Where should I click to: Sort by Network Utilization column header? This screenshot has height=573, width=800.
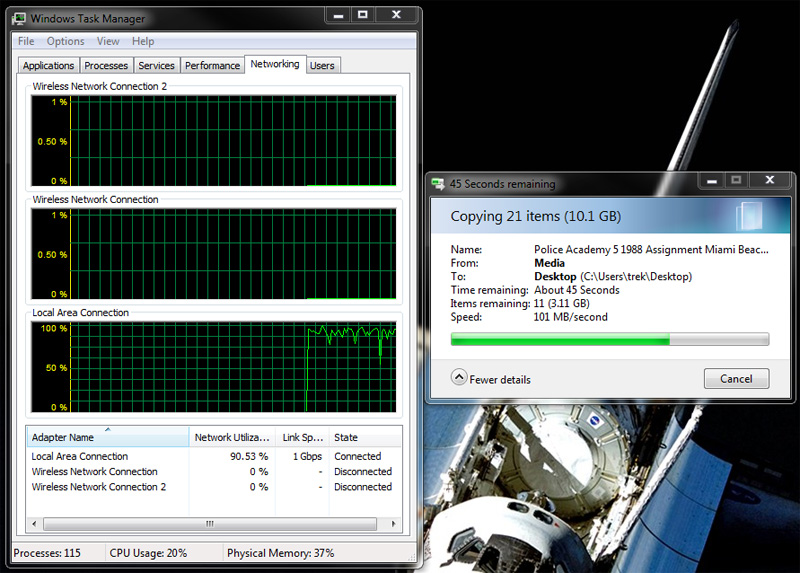coord(232,437)
